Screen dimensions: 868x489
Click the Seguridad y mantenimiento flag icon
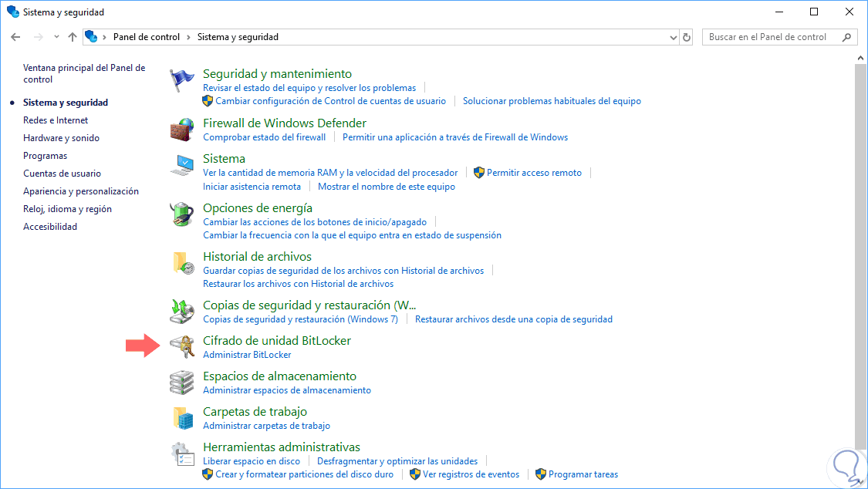pyautogui.click(x=183, y=80)
